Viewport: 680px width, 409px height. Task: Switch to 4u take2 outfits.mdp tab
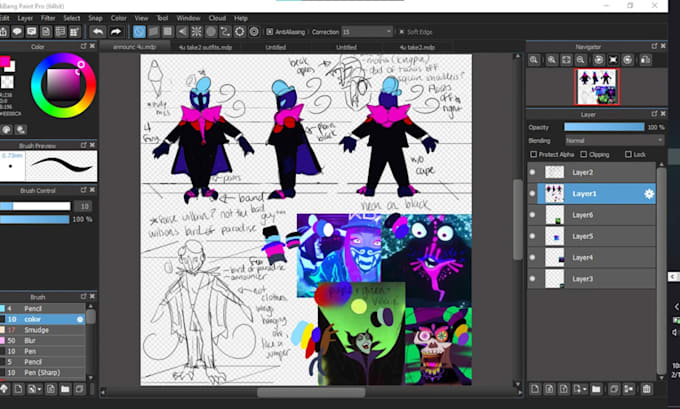(x=206, y=47)
